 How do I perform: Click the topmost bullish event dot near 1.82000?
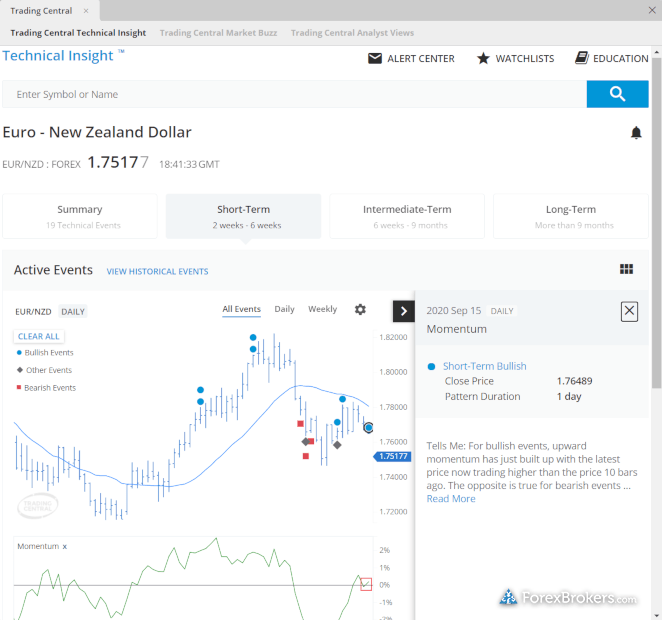pyautogui.click(x=253, y=337)
